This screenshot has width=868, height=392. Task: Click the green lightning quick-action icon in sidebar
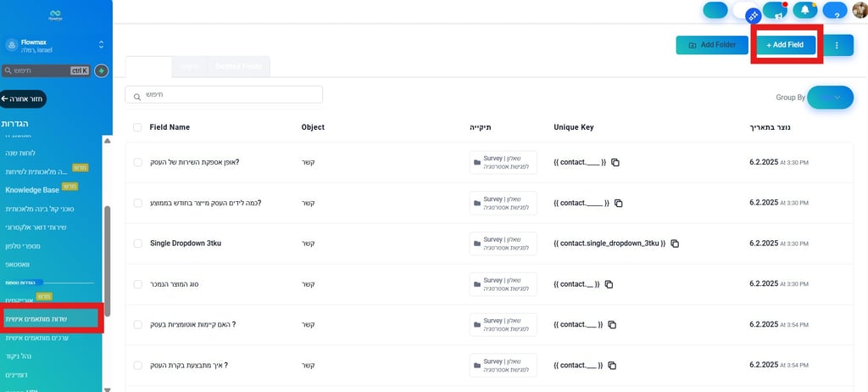click(102, 70)
